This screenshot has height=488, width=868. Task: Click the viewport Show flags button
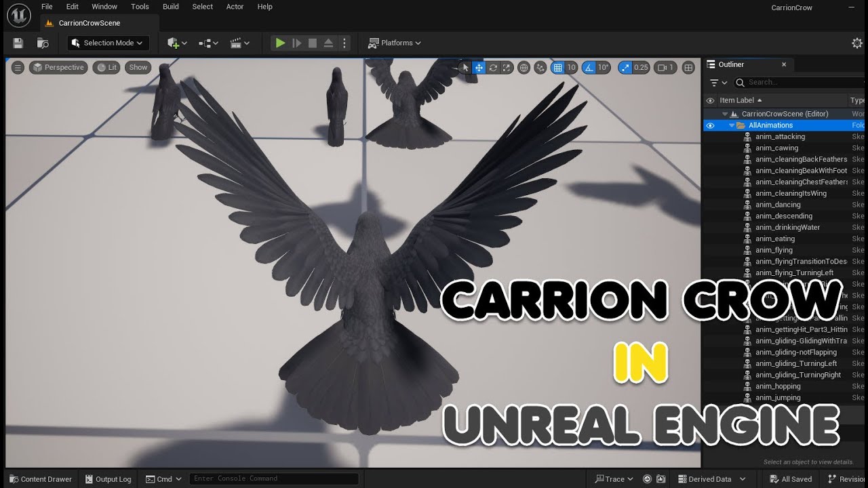click(138, 67)
